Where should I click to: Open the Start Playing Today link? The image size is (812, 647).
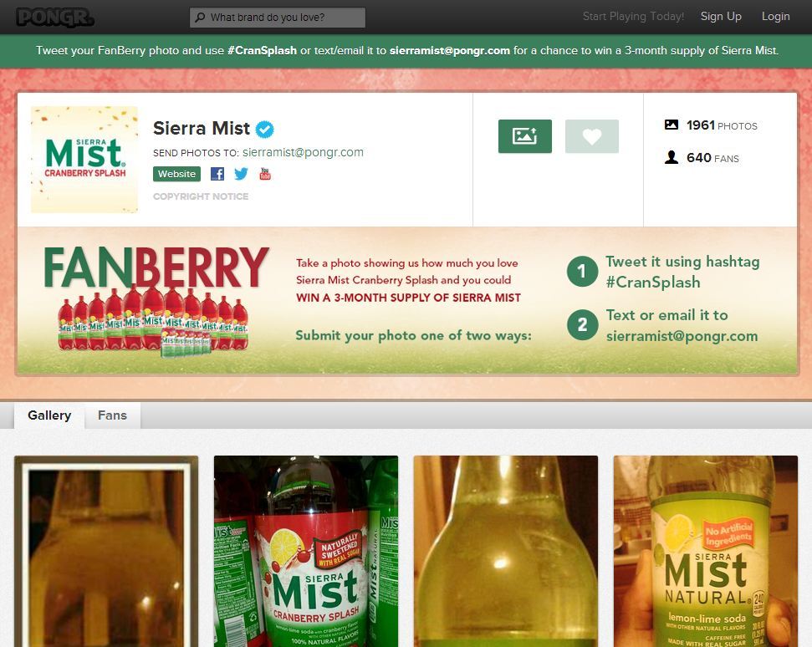(633, 17)
